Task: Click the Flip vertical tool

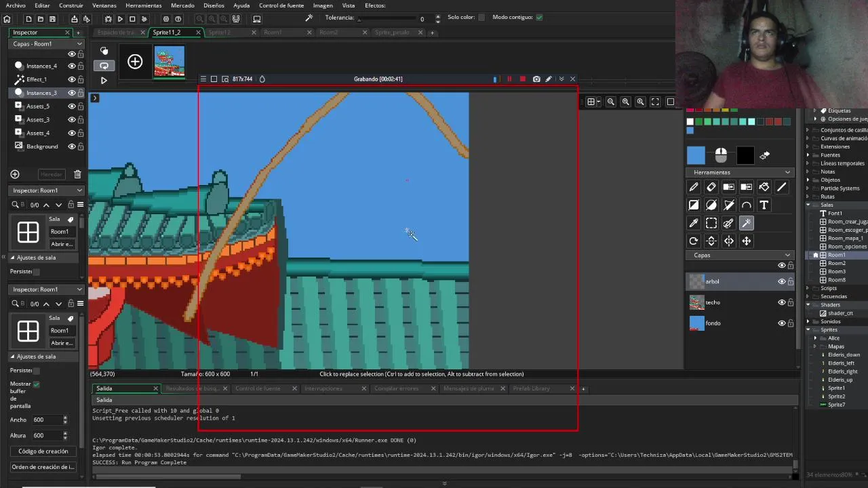Action: pyautogui.click(x=711, y=241)
